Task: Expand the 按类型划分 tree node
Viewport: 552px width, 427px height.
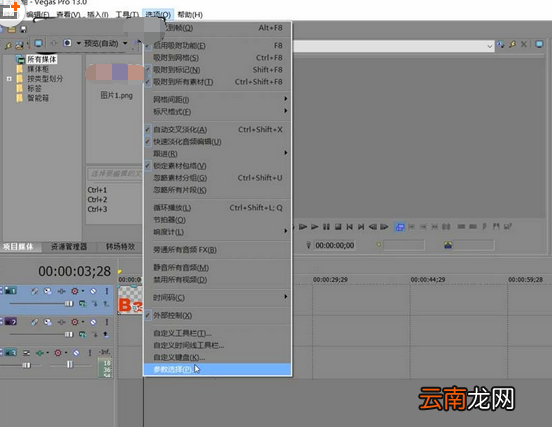Action: (x=9, y=79)
